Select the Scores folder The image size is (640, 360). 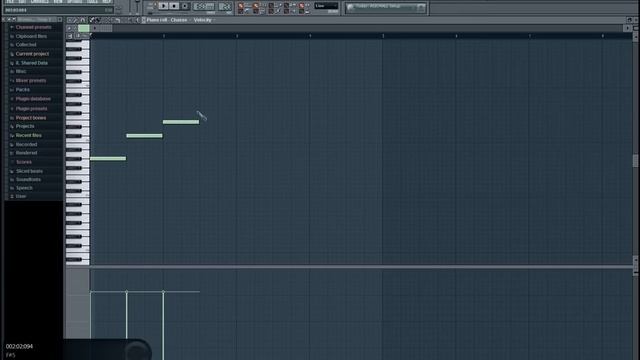pyautogui.click(x=24, y=162)
